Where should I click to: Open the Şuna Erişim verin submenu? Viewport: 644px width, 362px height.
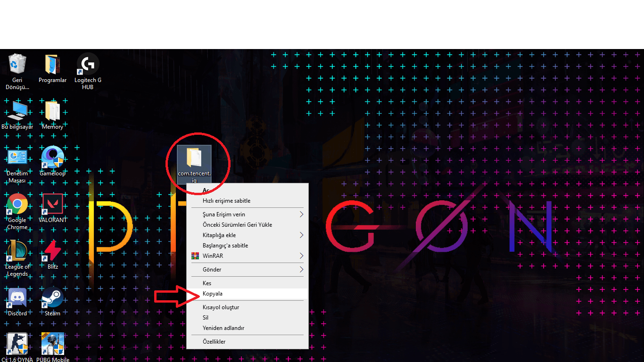coord(248,214)
